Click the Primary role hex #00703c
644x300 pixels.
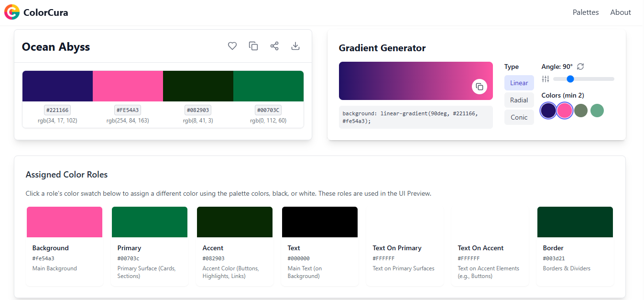(x=129, y=258)
